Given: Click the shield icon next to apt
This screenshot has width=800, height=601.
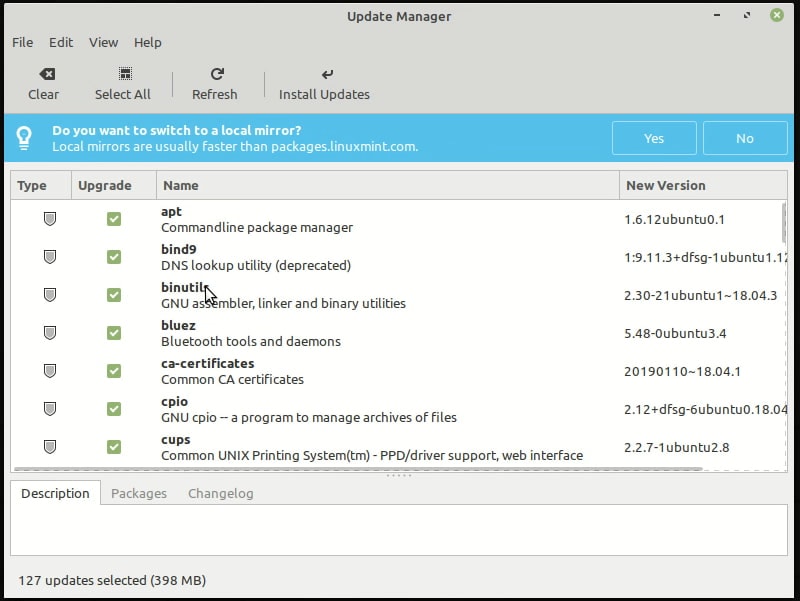Looking at the screenshot, I should pyautogui.click(x=49, y=218).
